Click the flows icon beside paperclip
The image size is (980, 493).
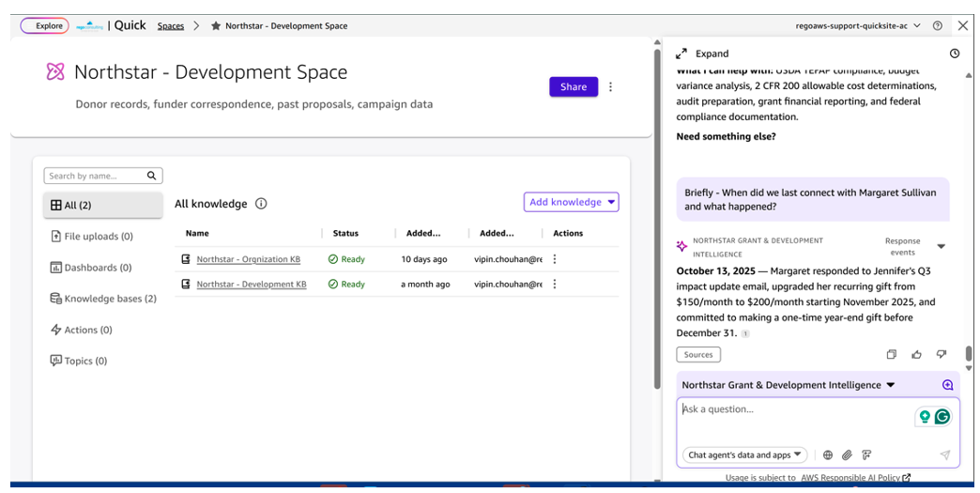[866, 454]
